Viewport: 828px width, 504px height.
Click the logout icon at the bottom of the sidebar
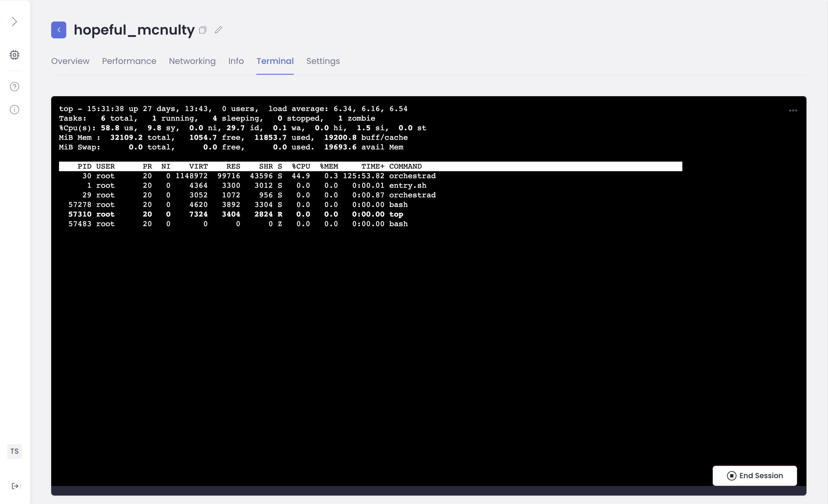pos(15,486)
